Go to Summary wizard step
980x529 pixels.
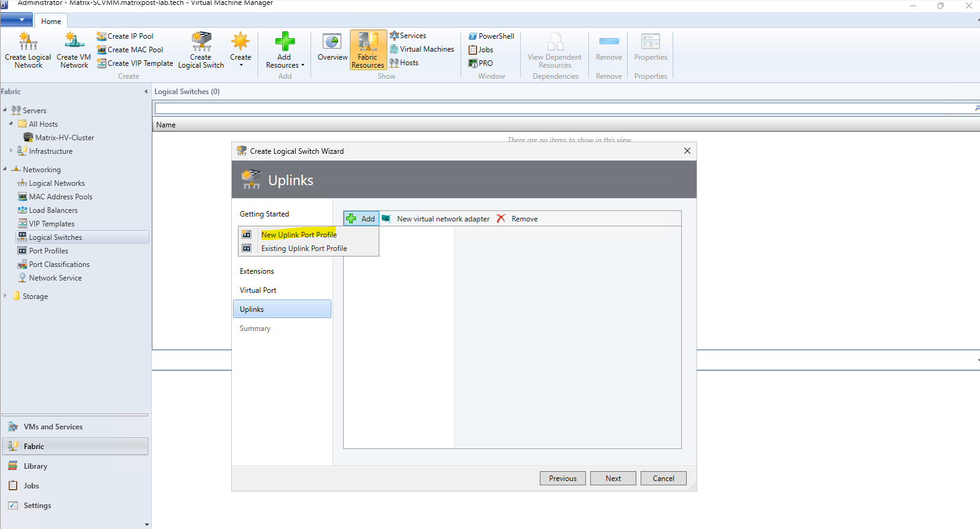255,328
